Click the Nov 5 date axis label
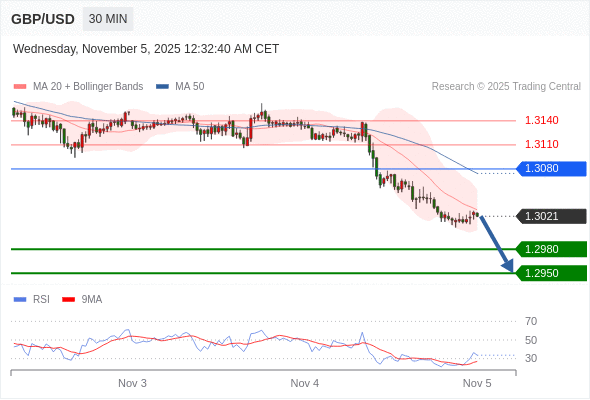This screenshot has height=400, width=590. point(477,383)
